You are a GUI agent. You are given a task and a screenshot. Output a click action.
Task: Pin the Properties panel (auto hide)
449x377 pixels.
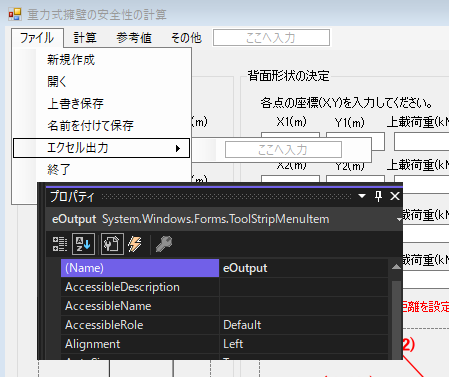pyautogui.click(x=378, y=196)
